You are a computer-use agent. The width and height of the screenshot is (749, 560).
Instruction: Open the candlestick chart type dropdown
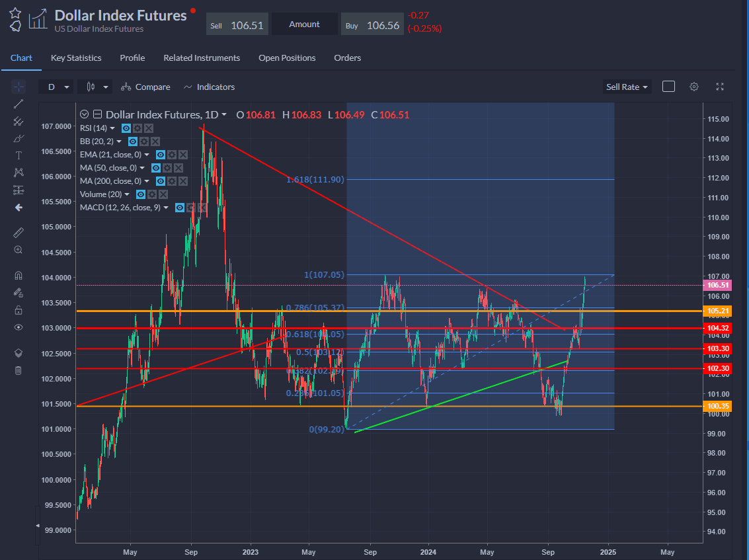pos(95,87)
